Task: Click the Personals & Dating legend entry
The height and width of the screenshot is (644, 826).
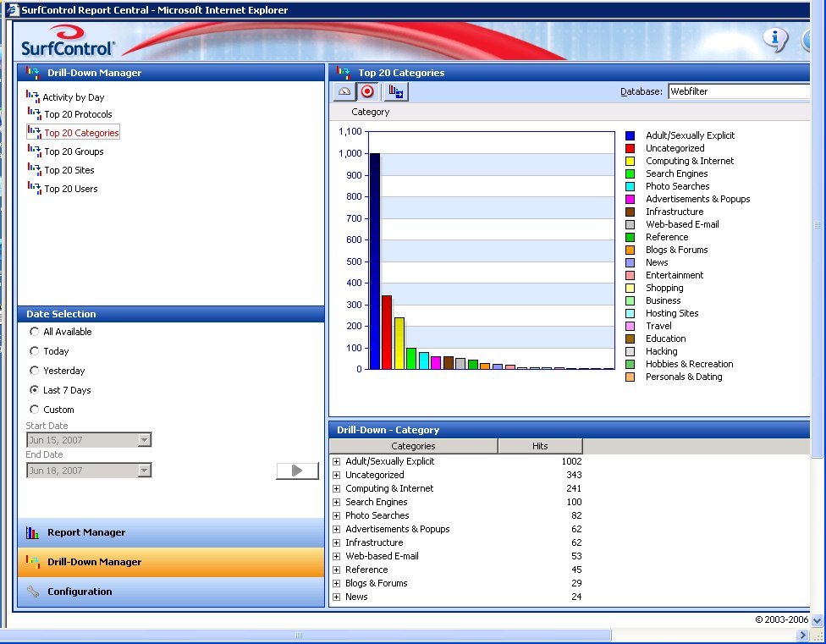Action: pyautogui.click(x=684, y=377)
